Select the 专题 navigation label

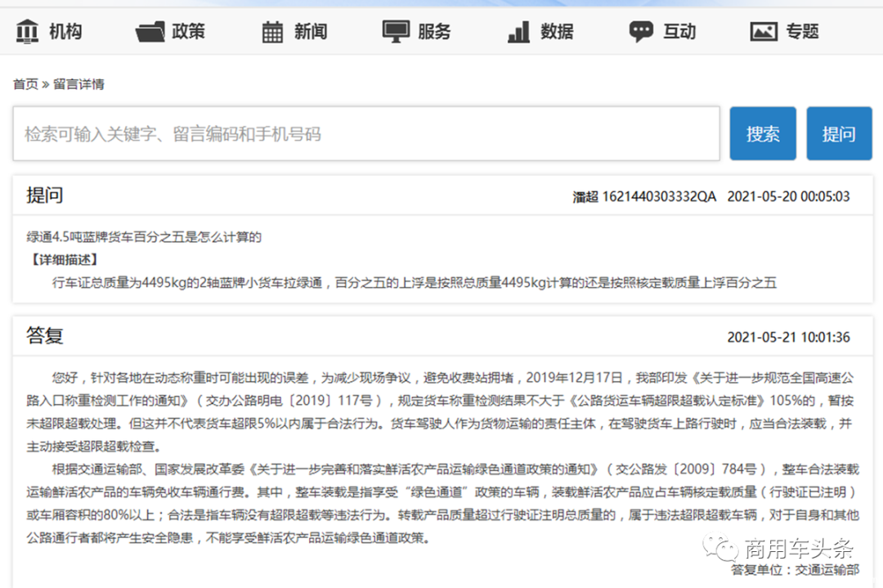[802, 32]
